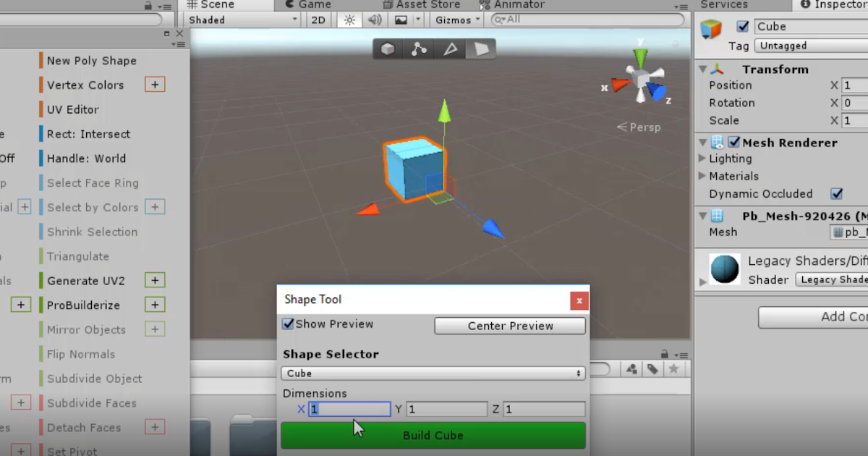Open the Shape Selector dropdown
Viewport: 868px width, 456px height.
coord(433,373)
